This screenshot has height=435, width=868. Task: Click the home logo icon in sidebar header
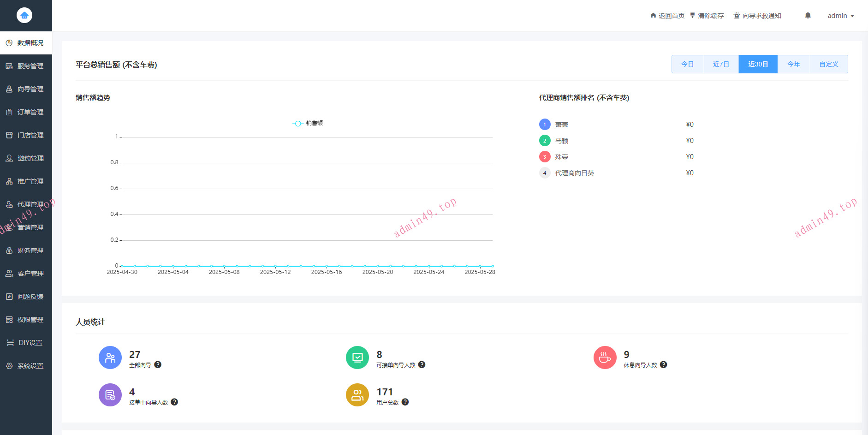click(x=24, y=15)
